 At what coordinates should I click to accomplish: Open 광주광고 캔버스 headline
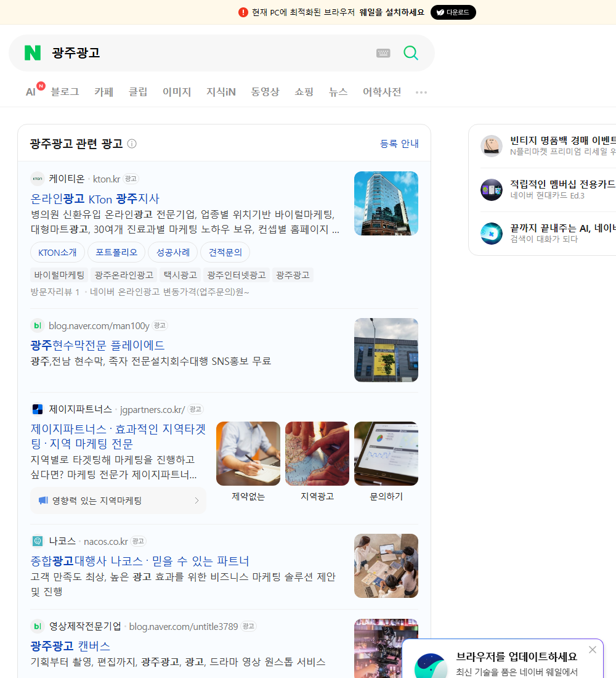70,646
